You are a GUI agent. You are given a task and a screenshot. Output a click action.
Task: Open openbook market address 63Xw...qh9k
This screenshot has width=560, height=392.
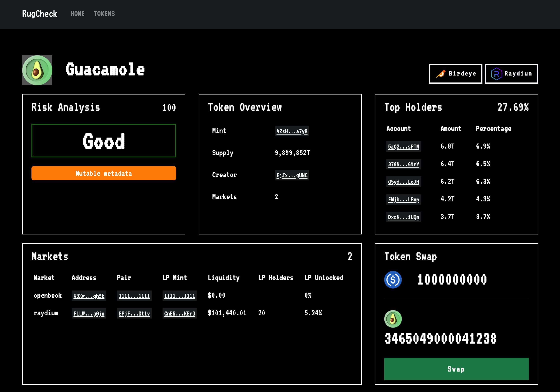[89, 296]
